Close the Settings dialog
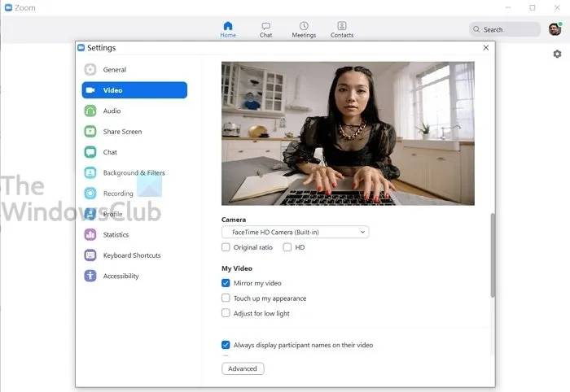 486,48
